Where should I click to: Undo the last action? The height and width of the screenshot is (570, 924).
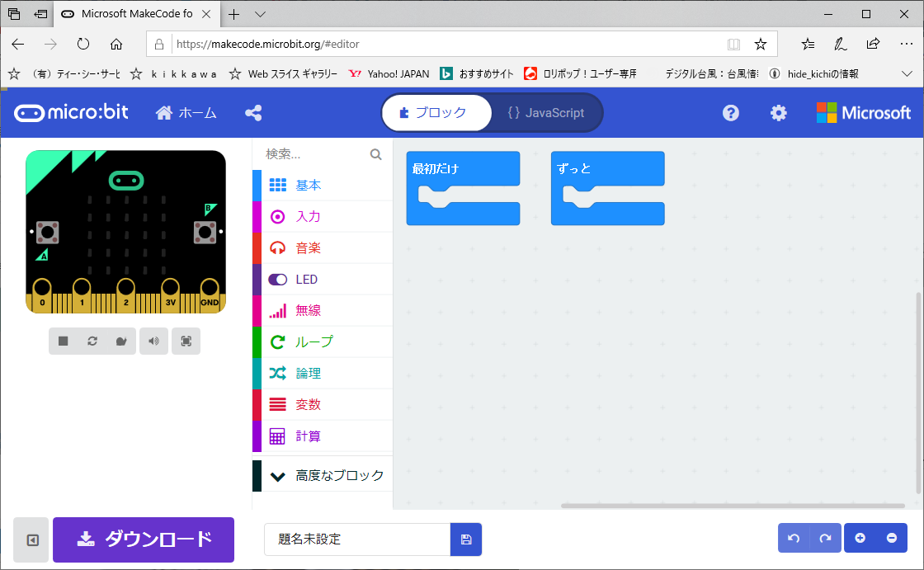[x=794, y=538]
